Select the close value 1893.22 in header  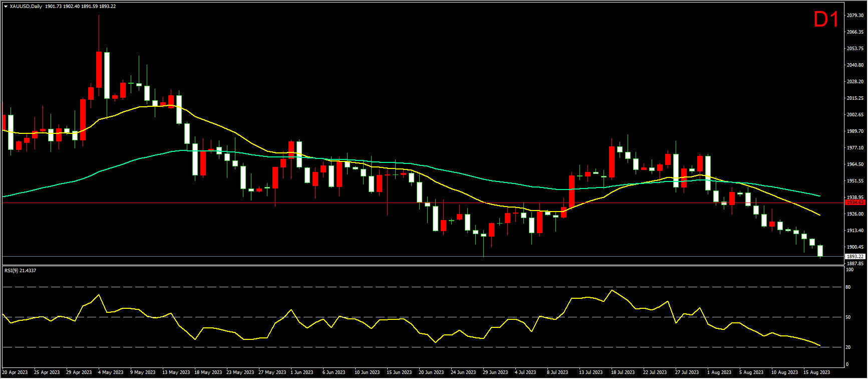pos(108,7)
